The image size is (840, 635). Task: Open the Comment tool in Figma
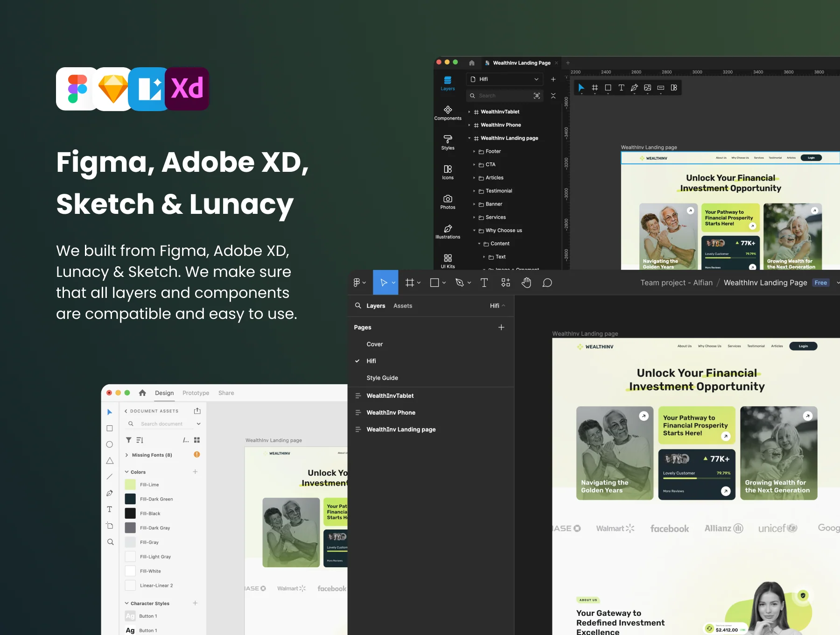547,282
